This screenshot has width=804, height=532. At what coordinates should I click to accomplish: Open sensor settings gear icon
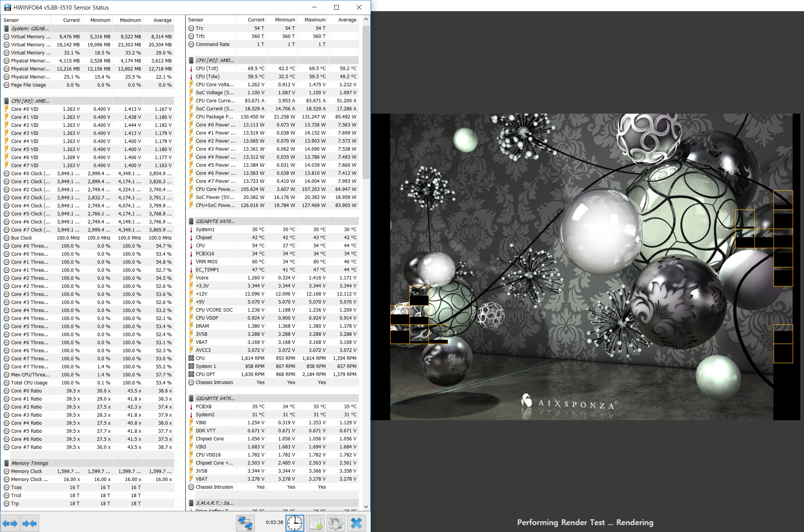click(x=336, y=523)
